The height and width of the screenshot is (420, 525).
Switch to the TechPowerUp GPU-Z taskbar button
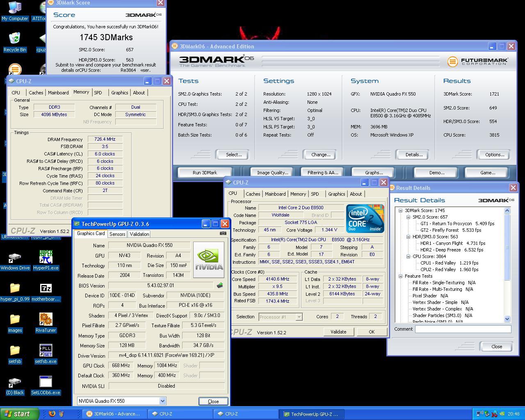(x=313, y=414)
